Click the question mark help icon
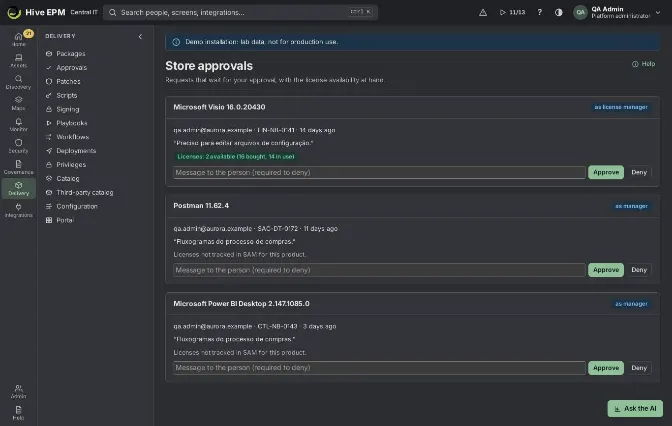This screenshot has width=672, height=426. pyautogui.click(x=540, y=12)
